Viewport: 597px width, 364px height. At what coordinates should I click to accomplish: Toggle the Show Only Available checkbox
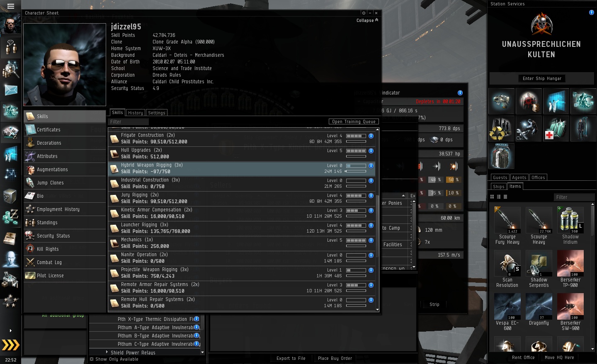pyautogui.click(x=92, y=359)
